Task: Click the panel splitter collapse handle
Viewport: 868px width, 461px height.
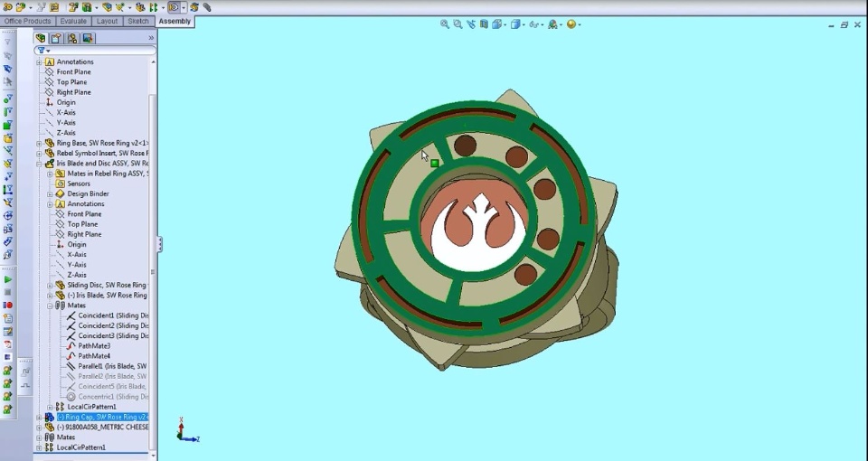Action: pos(159,244)
